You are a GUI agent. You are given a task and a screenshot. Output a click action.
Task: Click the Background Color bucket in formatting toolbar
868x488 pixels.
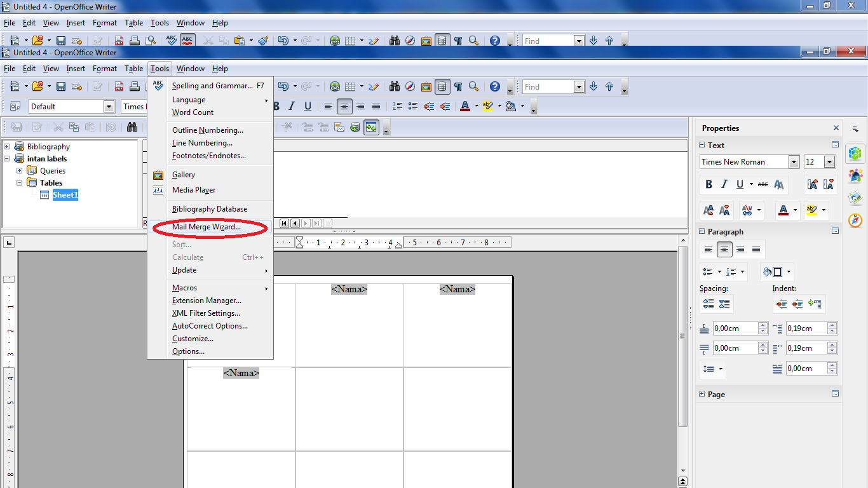[x=511, y=107]
